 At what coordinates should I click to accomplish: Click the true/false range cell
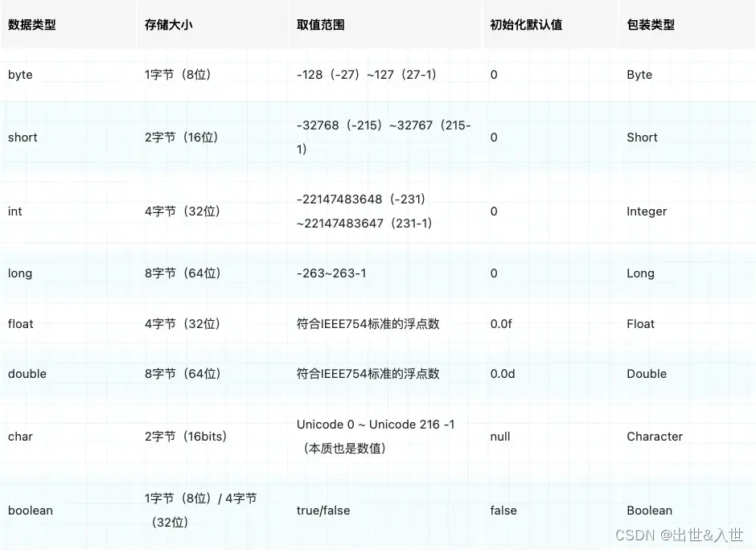tap(323, 511)
